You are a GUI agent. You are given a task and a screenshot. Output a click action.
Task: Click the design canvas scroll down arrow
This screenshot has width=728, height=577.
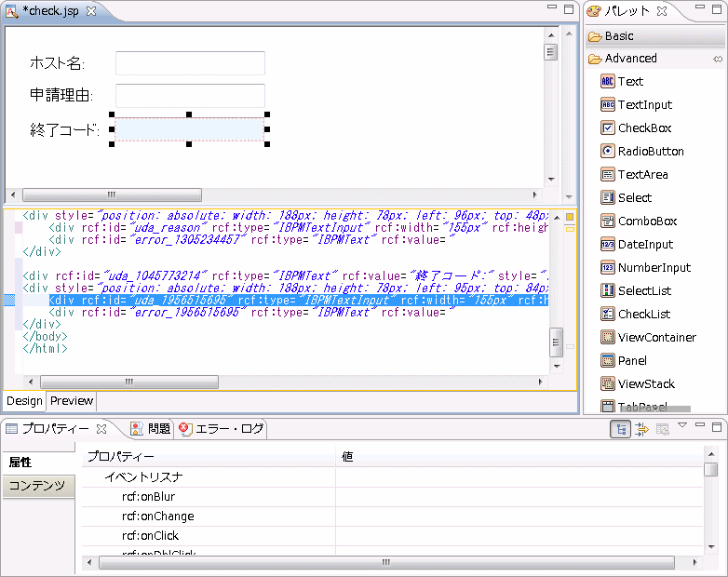(551, 180)
